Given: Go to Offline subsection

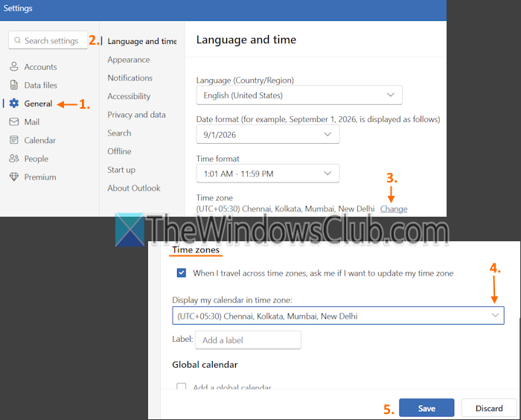Looking at the screenshot, I should 119,151.
